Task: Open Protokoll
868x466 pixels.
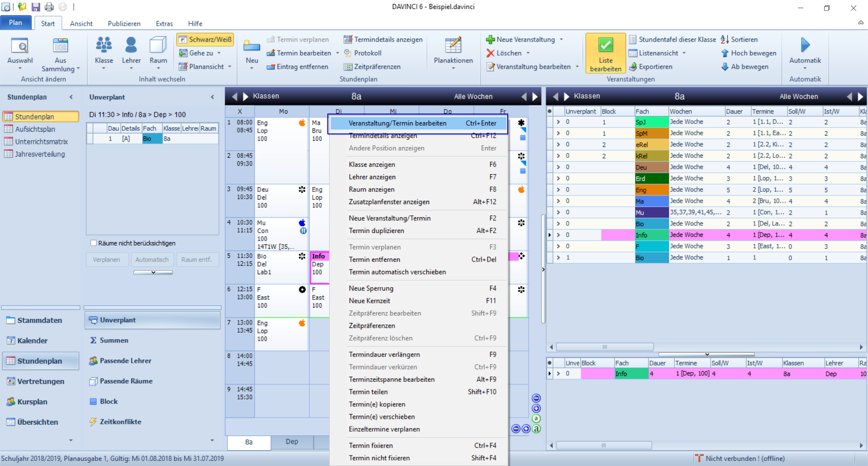Action: 363,53
